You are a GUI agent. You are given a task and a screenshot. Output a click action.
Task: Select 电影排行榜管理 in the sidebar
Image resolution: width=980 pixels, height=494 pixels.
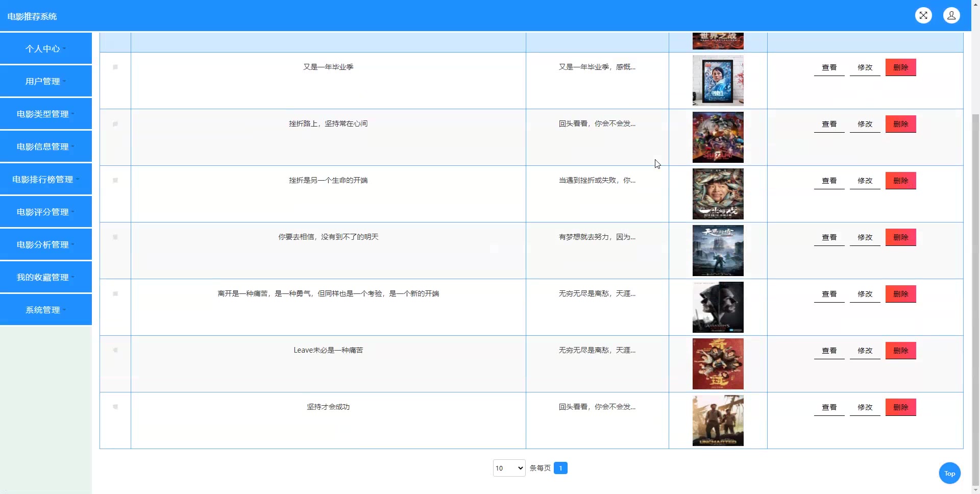point(46,179)
